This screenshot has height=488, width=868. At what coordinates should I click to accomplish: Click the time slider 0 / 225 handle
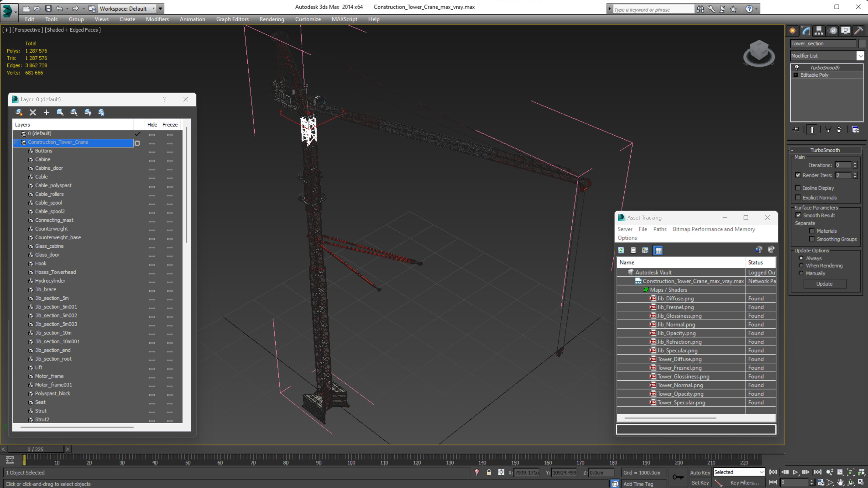point(35,449)
